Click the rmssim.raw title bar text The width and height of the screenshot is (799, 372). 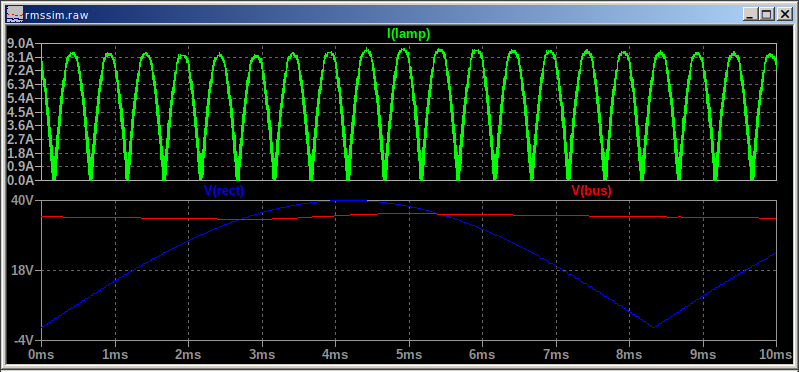[x=57, y=15]
